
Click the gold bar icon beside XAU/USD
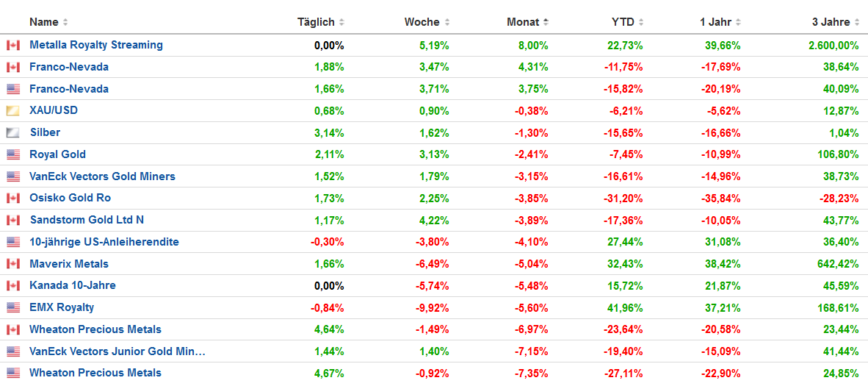point(12,111)
